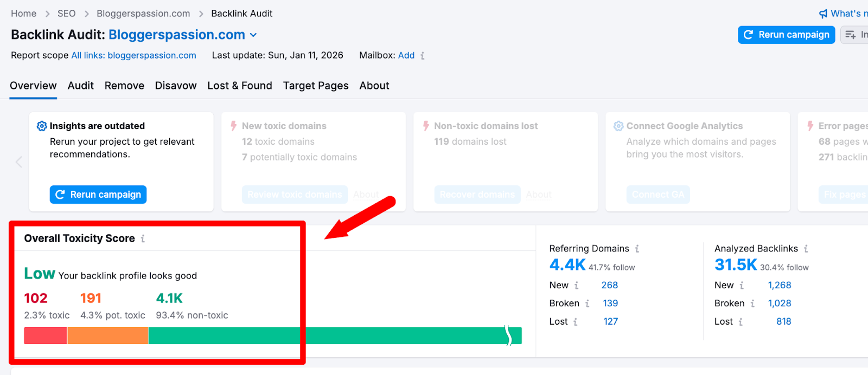The width and height of the screenshot is (868, 375).
Task: Click Connect Google Analytics card title
Action: coord(685,126)
